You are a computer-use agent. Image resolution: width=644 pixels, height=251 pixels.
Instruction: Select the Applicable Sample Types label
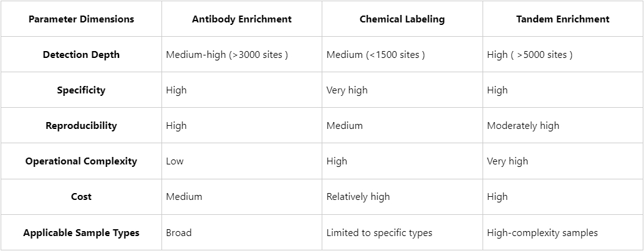81,232
